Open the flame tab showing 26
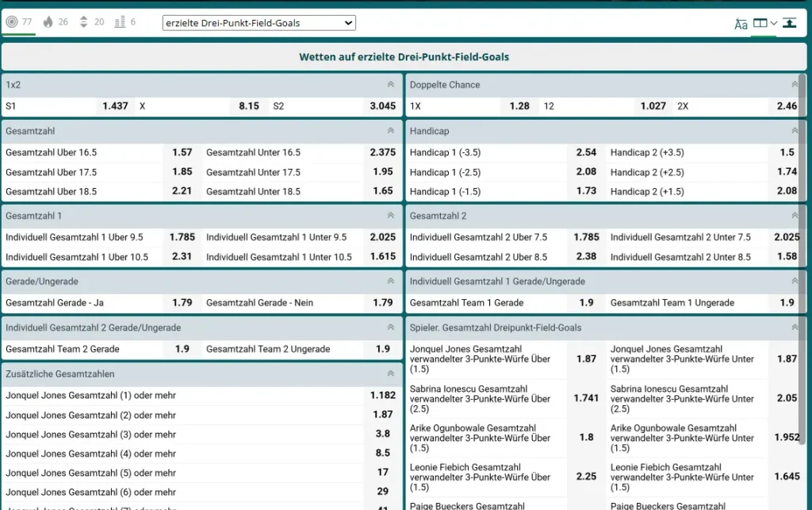The image size is (812, 510). point(56,21)
